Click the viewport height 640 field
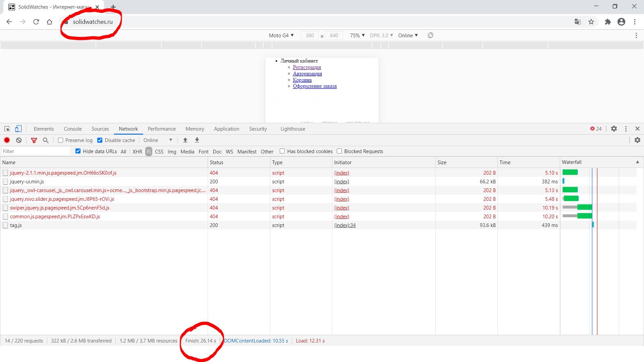This screenshot has width=644, height=362. tap(334, 35)
